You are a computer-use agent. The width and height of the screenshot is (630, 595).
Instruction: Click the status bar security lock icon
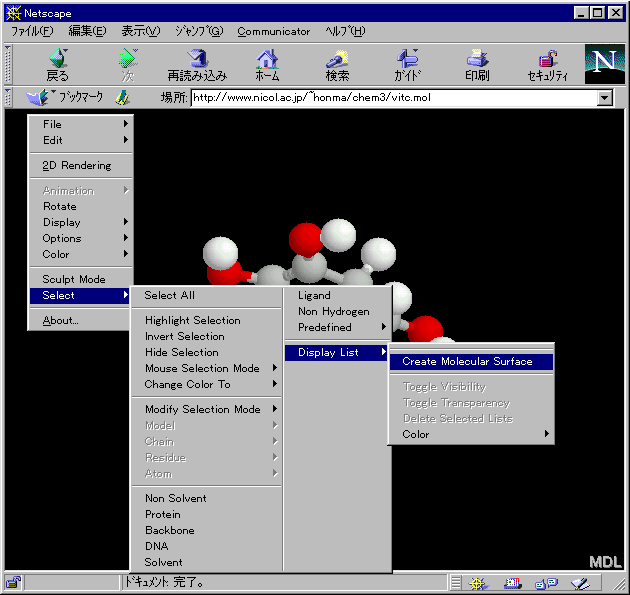14,582
